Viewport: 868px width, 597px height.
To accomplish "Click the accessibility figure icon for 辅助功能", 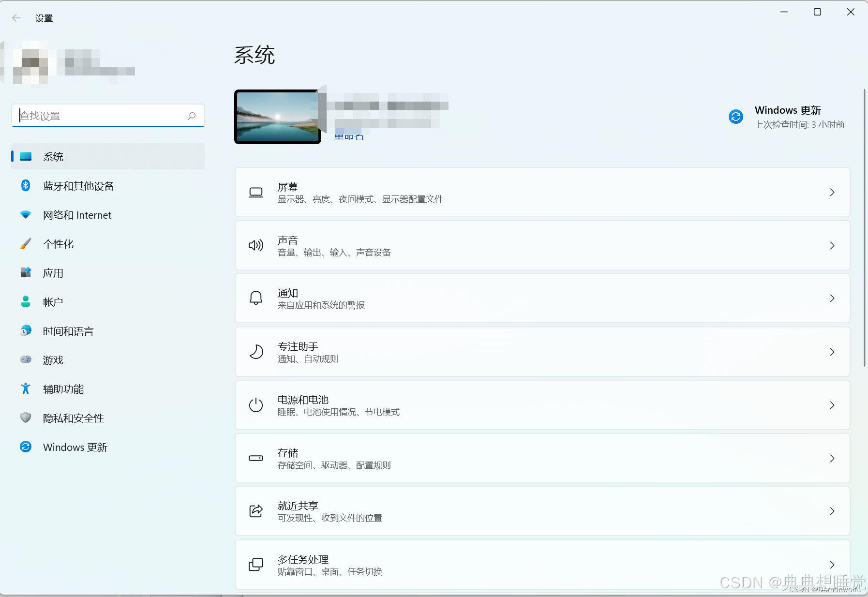I will point(26,388).
